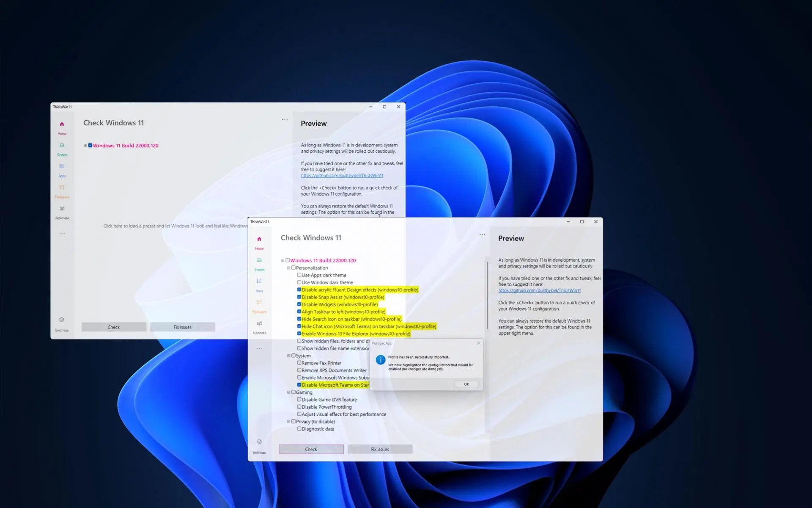
Task: Maximize the front ThisIsWin11 window
Action: pos(582,221)
